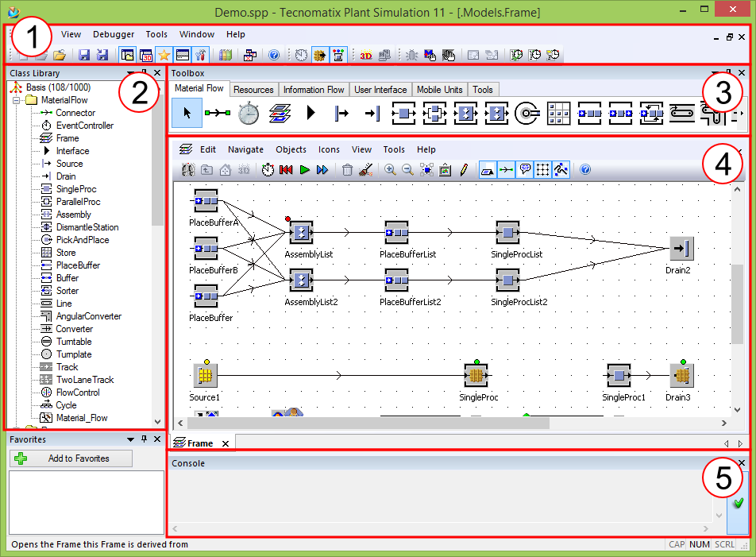Collapse the MaterialFlow folder
Screen dimensions: 756x557
click(16, 100)
